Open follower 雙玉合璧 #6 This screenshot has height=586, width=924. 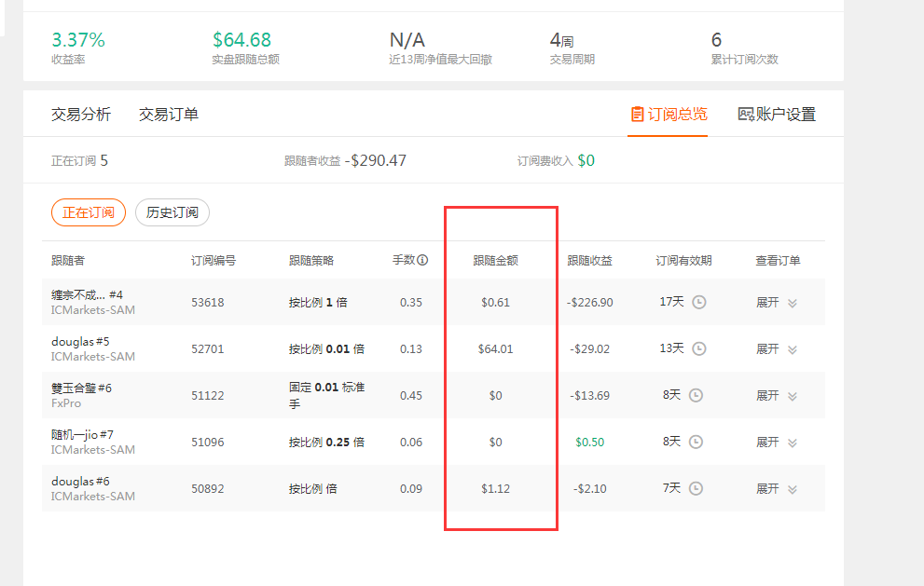81,388
